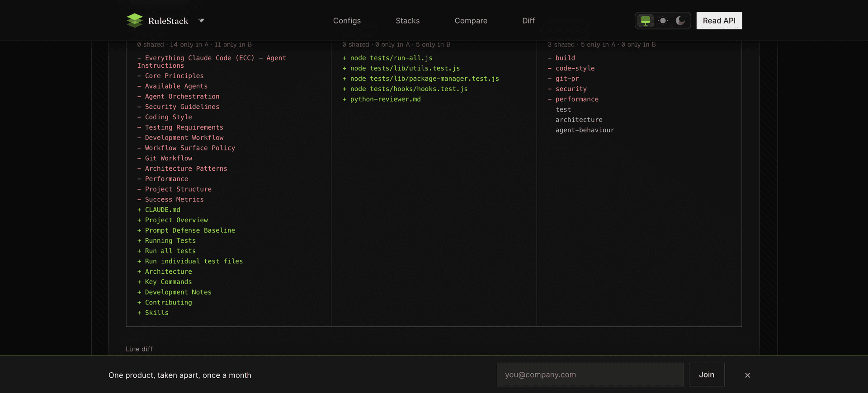Select 'node tests/hooks/hooks.test.js' line

[x=405, y=89]
